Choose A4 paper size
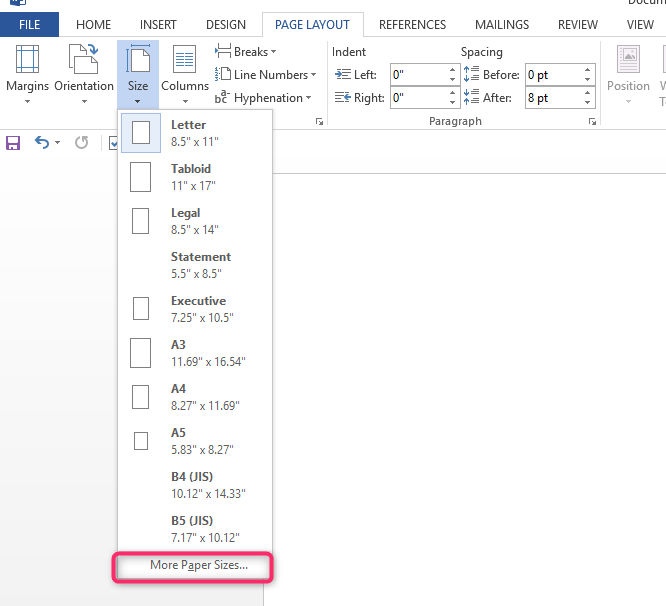 [195, 397]
